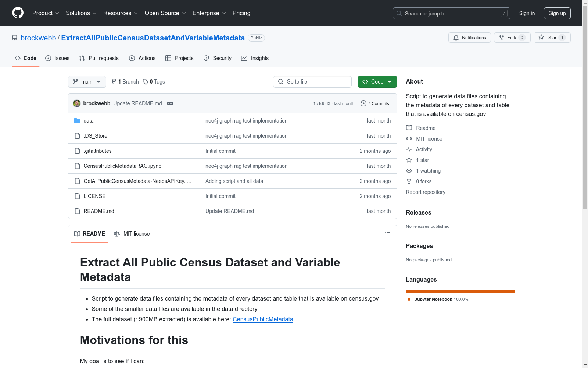Click the orange Languages bar

pos(460,291)
